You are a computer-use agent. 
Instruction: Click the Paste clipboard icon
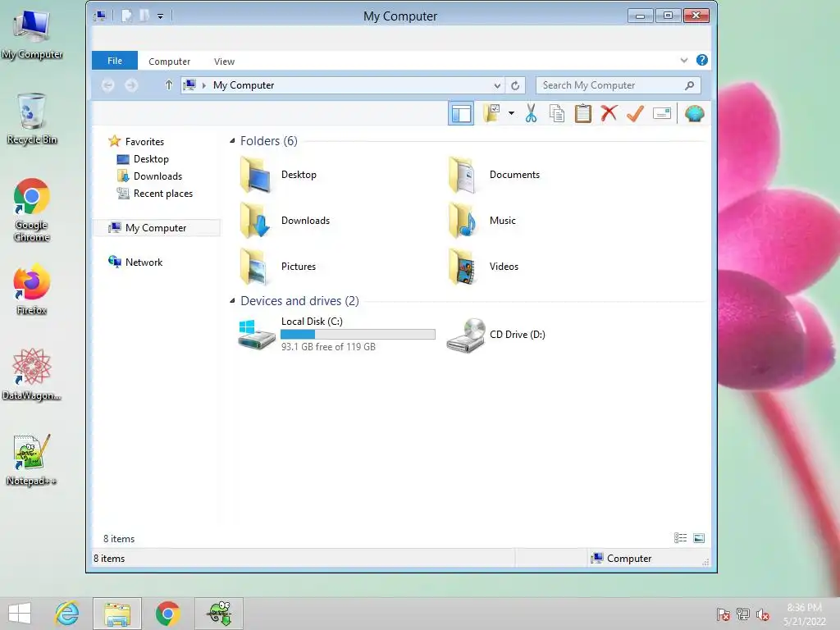click(x=583, y=113)
